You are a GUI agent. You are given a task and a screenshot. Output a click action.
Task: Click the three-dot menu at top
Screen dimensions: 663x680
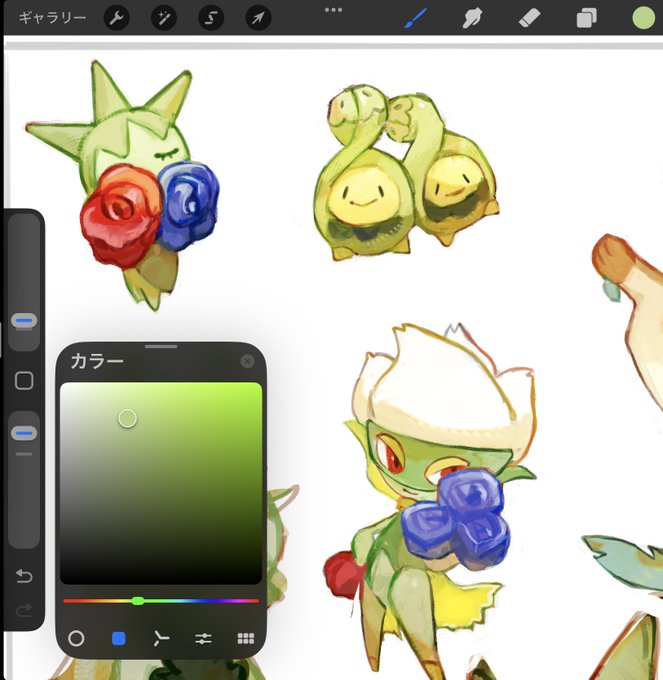click(x=333, y=10)
